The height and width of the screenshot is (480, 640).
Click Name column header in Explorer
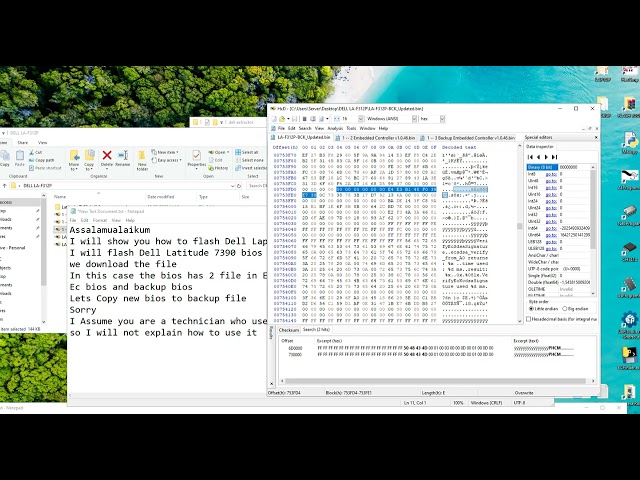coord(60,197)
